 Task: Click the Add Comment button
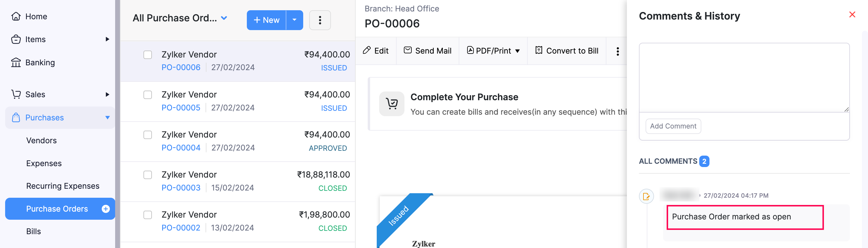673,126
